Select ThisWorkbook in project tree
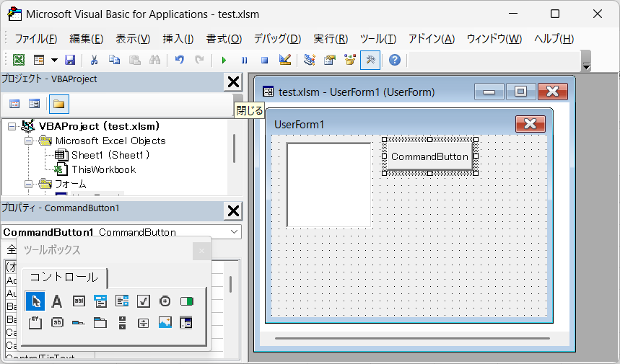Viewport: 620px width, 364px height. 104,170
